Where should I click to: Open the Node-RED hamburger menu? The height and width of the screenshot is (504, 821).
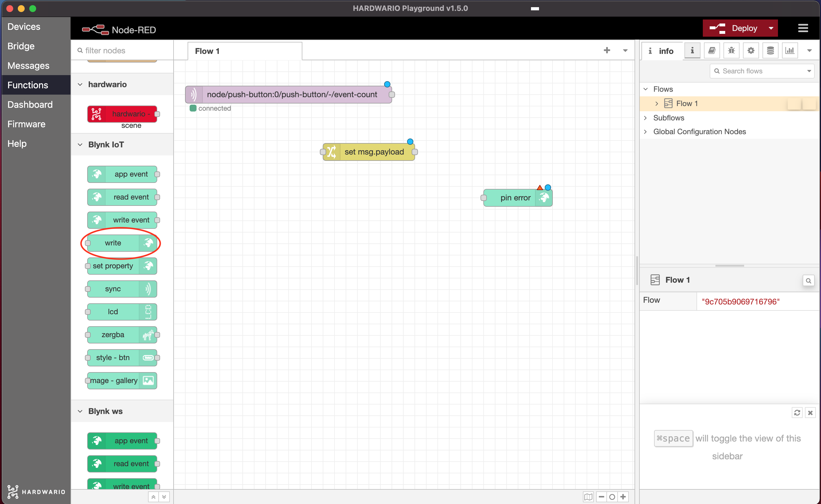click(803, 28)
